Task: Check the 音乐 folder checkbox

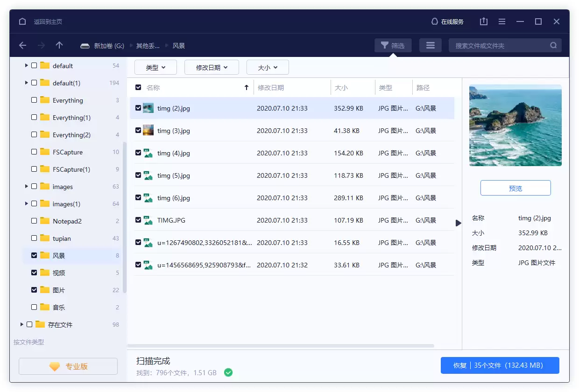Action: [x=34, y=307]
